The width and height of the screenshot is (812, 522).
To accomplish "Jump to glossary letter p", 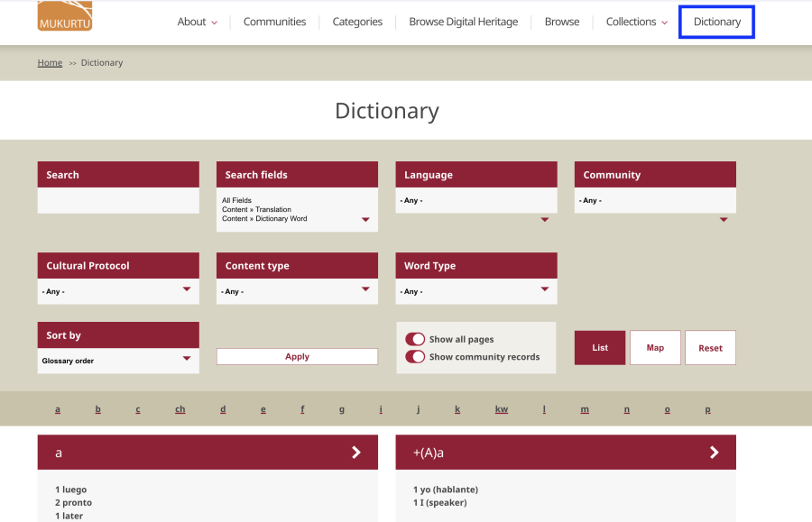I will click(707, 409).
